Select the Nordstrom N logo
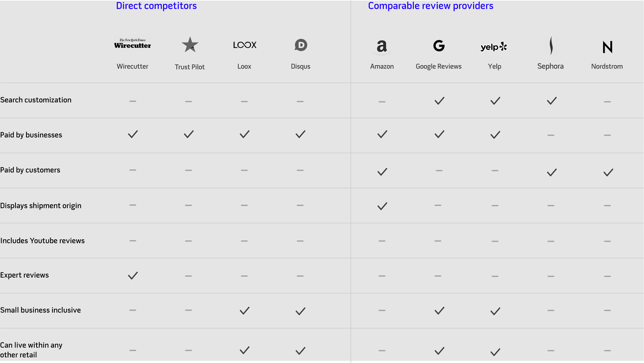Screen dimensions: 644x363 (x=607, y=47)
